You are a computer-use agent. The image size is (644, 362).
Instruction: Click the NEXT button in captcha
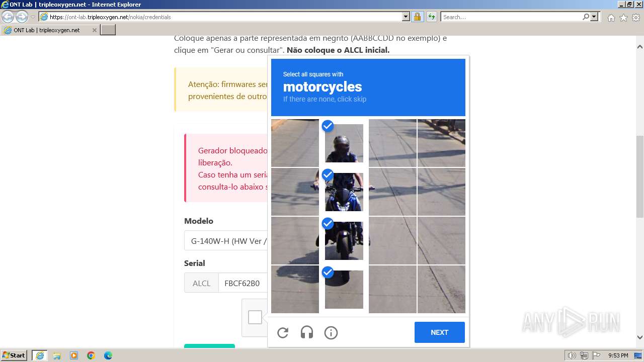[x=439, y=332]
